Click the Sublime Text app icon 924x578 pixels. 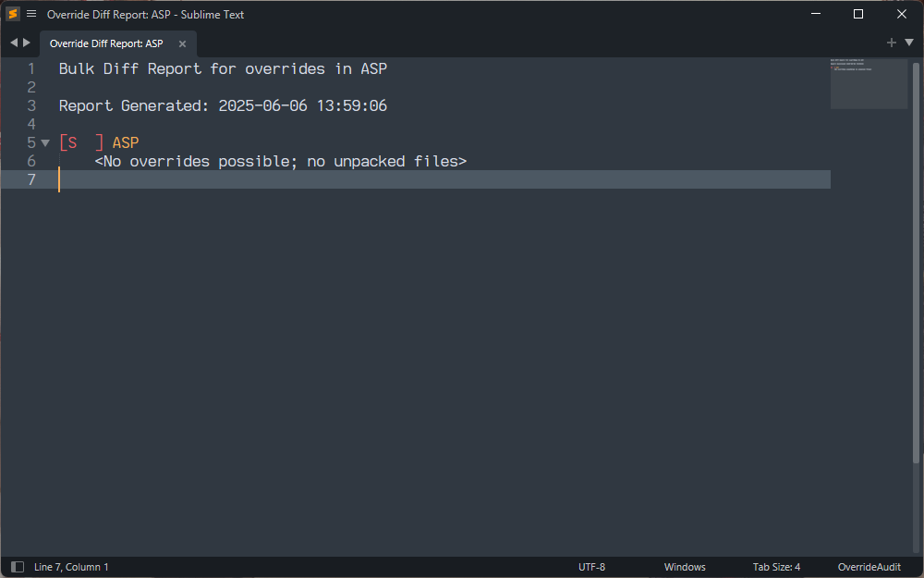pos(13,14)
